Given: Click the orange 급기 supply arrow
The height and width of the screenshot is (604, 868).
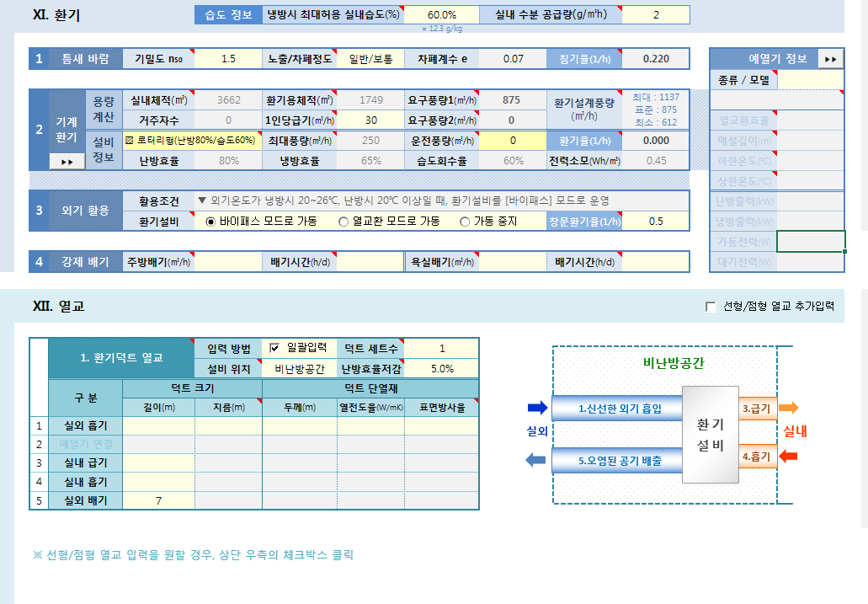Looking at the screenshot, I should click(x=788, y=408).
